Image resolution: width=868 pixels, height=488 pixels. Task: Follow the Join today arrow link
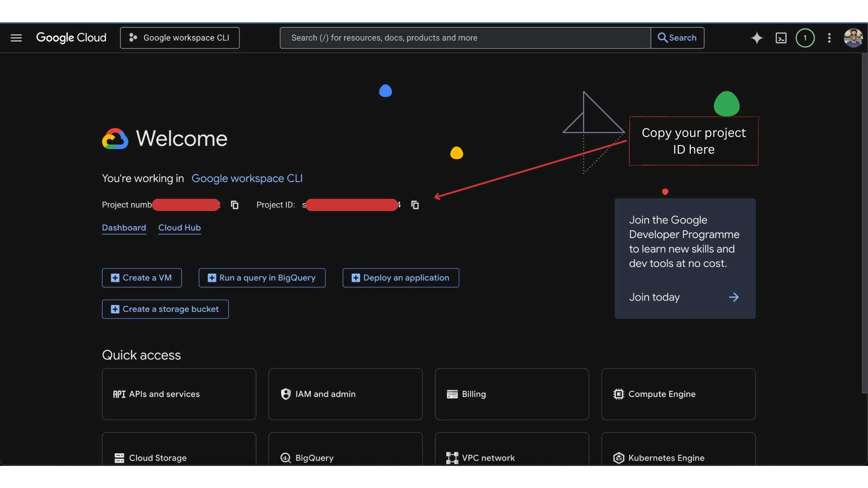click(x=734, y=297)
